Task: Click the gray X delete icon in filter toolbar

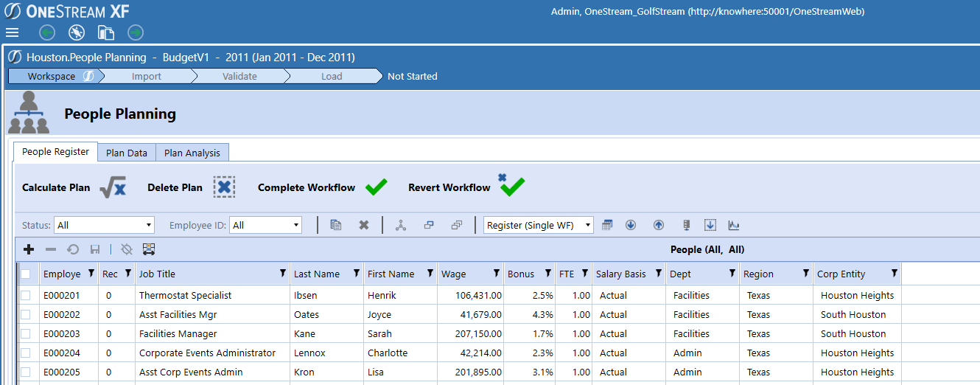Action: point(363,225)
